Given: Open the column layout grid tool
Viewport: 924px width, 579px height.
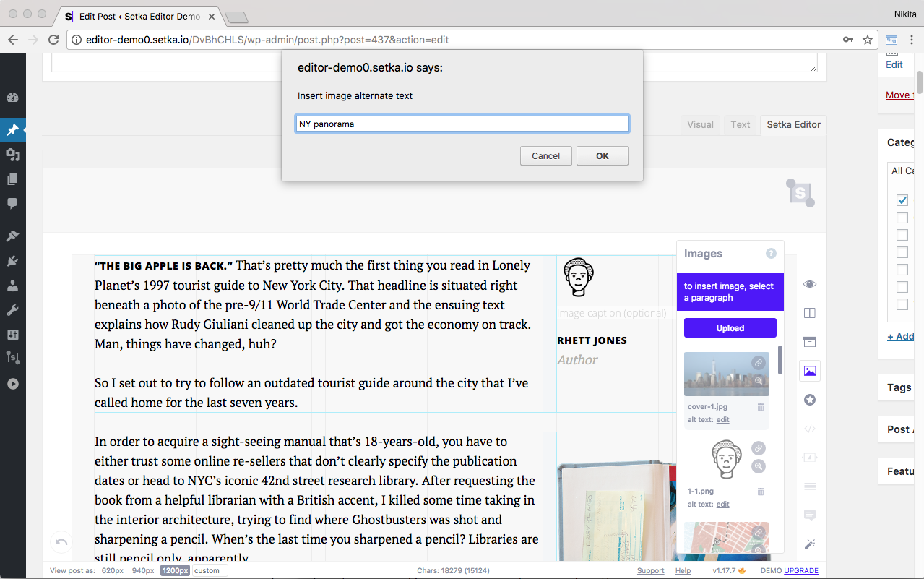Looking at the screenshot, I should pyautogui.click(x=810, y=313).
